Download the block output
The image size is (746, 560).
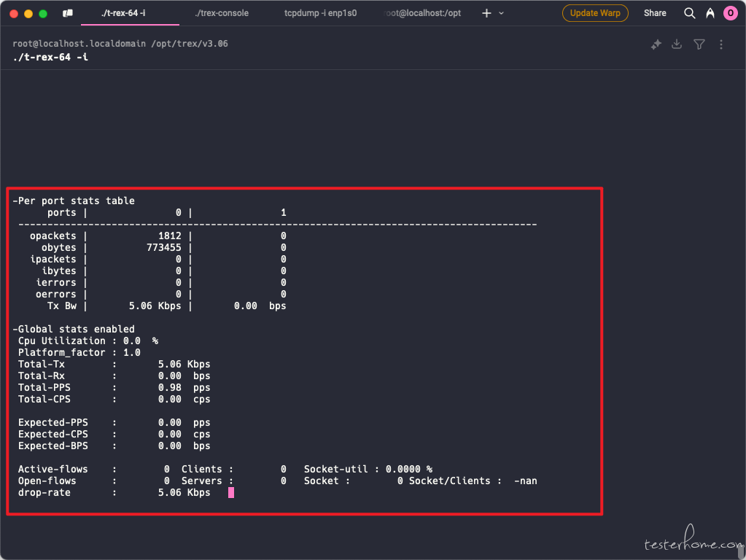pyautogui.click(x=677, y=44)
